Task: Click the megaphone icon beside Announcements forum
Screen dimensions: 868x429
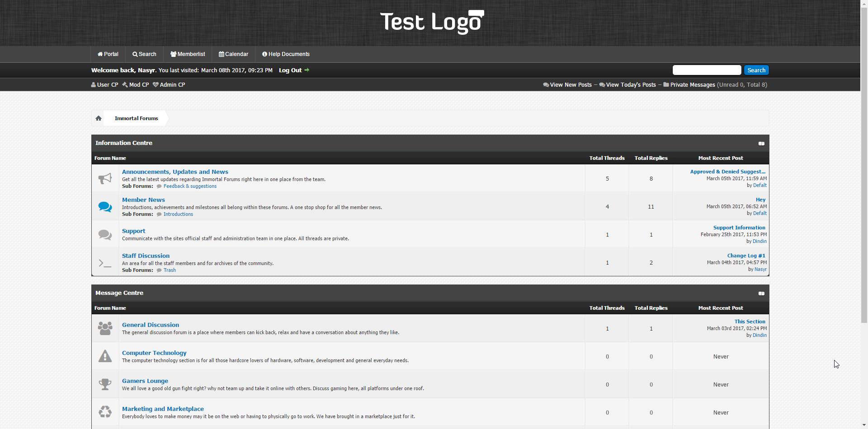Action: tap(105, 178)
